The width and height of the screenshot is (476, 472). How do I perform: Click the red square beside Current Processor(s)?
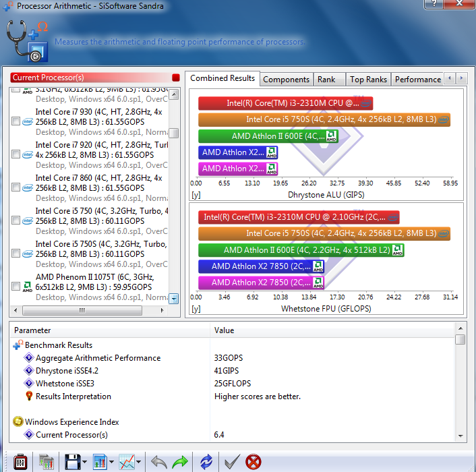click(x=176, y=78)
